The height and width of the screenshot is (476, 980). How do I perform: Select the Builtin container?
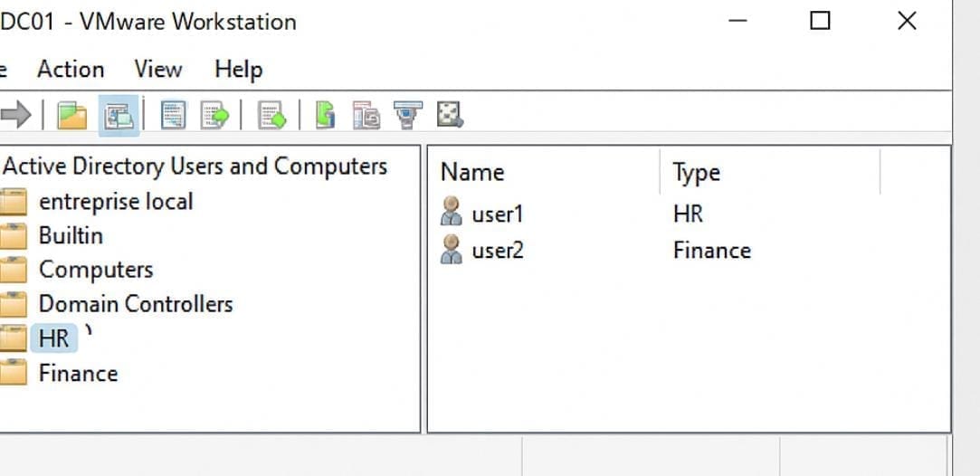[71, 235]
